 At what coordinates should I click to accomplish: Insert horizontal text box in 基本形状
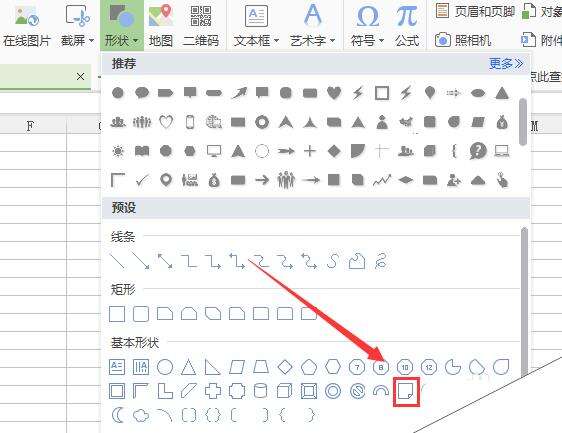click(117, 367)
